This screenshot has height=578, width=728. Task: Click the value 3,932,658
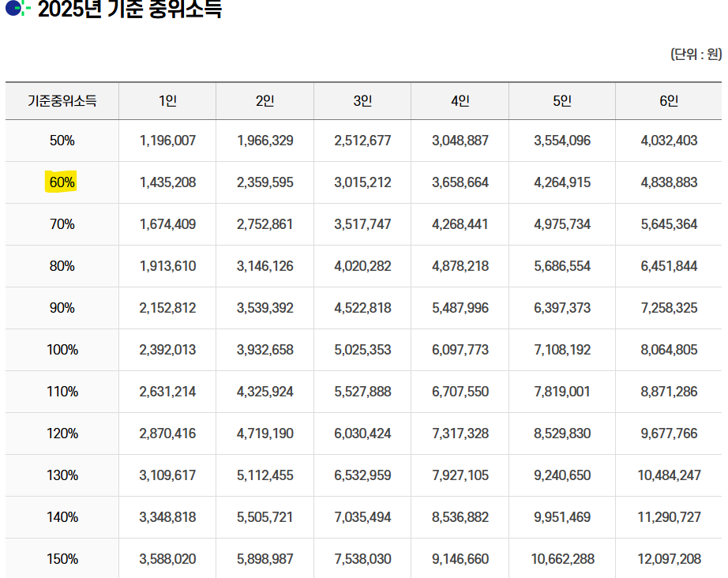pos(265,350)
